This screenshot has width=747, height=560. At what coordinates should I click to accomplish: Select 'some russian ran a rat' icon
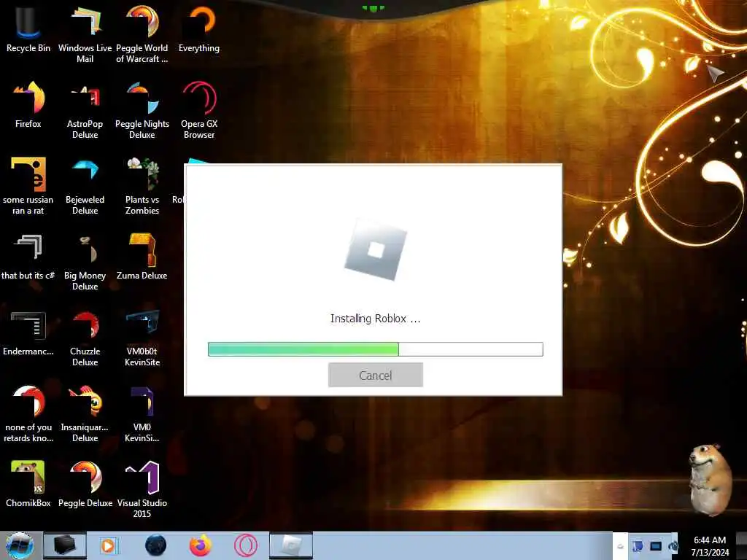coord(28,186)
